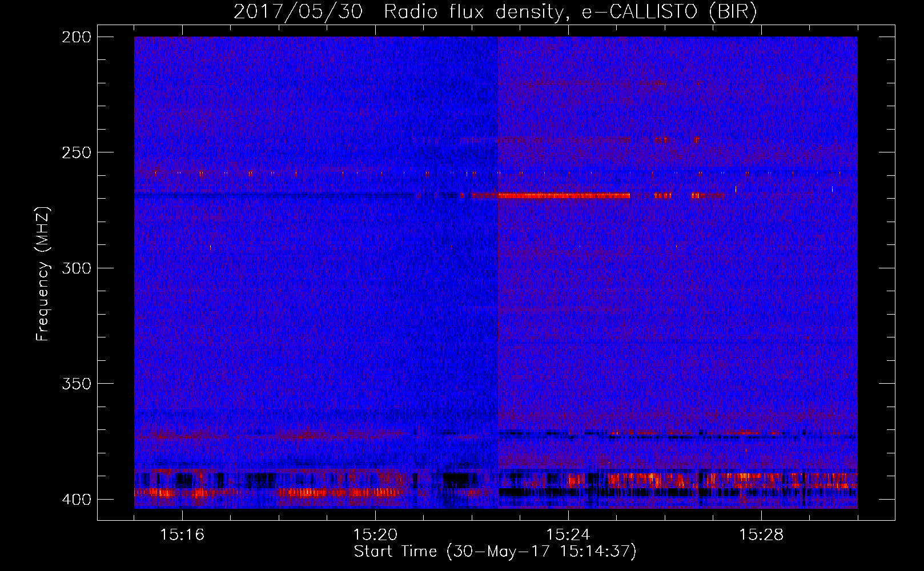This screenshot has height=571, width=924.
Task: Click the 200 frequency tick label
Action: (76, 37)
